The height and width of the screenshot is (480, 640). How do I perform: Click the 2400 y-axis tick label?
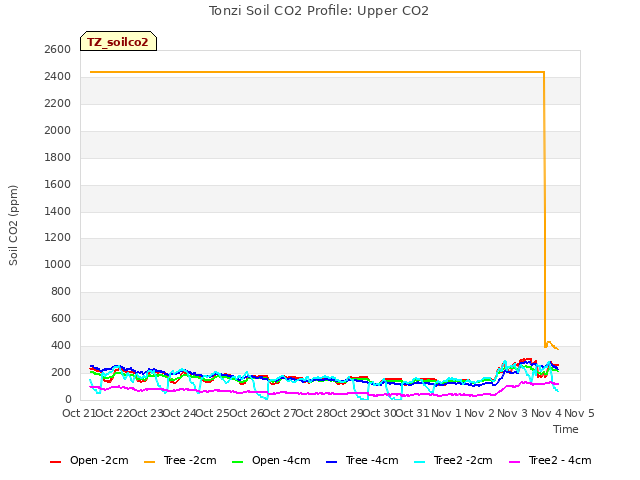pyautogui.click(x=58, y=76)
